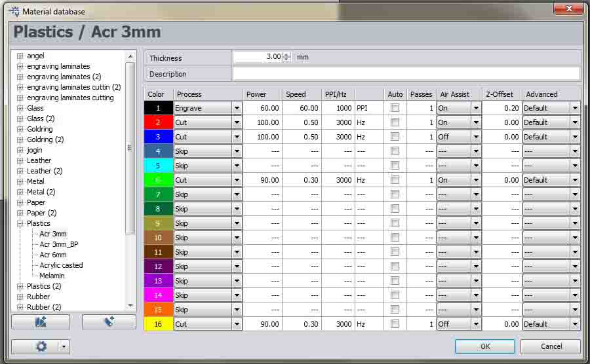Click the Cancel button
Screen dimensions: 590x364
[551, 346]
